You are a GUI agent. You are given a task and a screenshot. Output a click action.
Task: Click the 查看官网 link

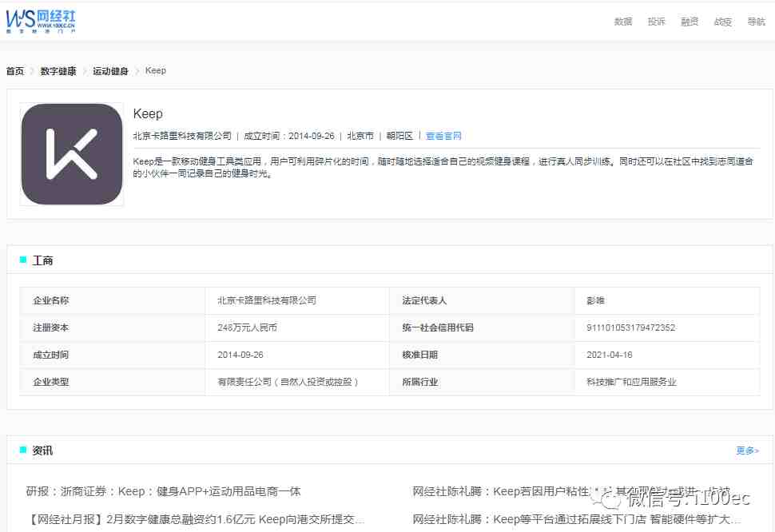coord(443,136)
